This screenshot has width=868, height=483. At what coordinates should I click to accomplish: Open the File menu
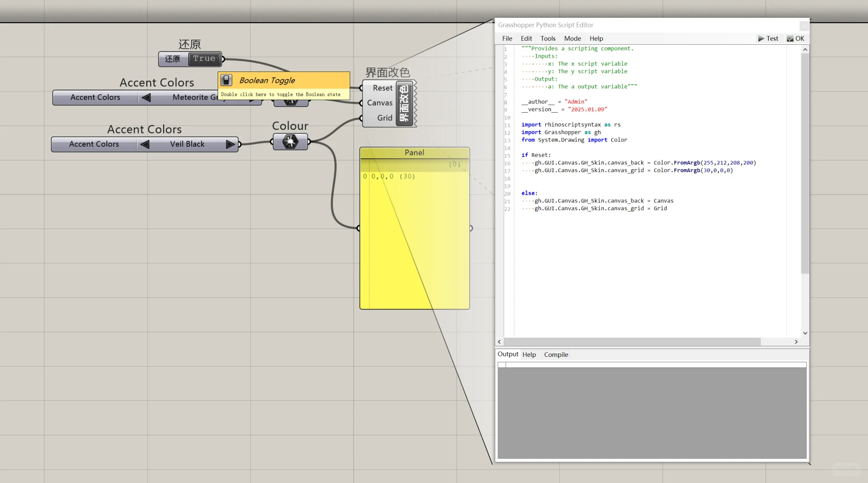tap(507, 38)
